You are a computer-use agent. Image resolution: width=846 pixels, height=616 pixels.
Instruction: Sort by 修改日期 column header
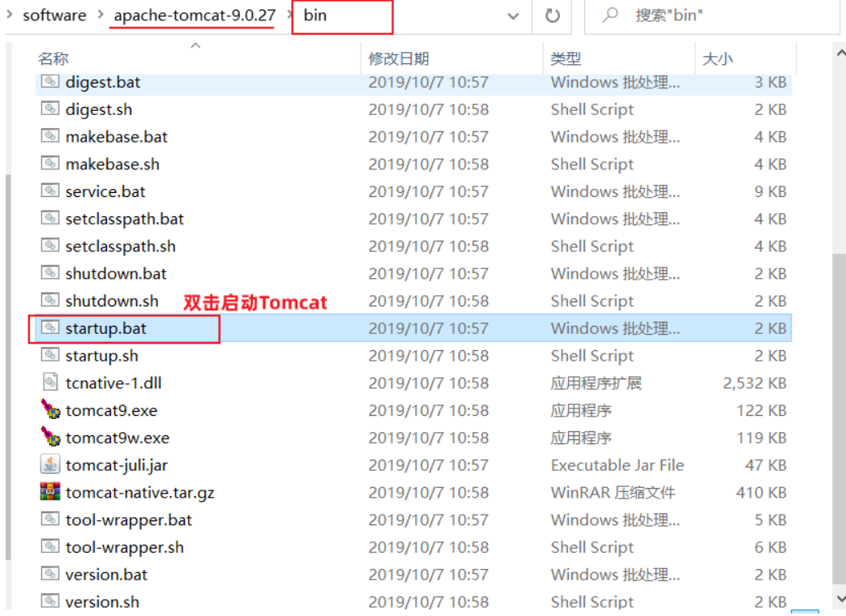(399, 58)
